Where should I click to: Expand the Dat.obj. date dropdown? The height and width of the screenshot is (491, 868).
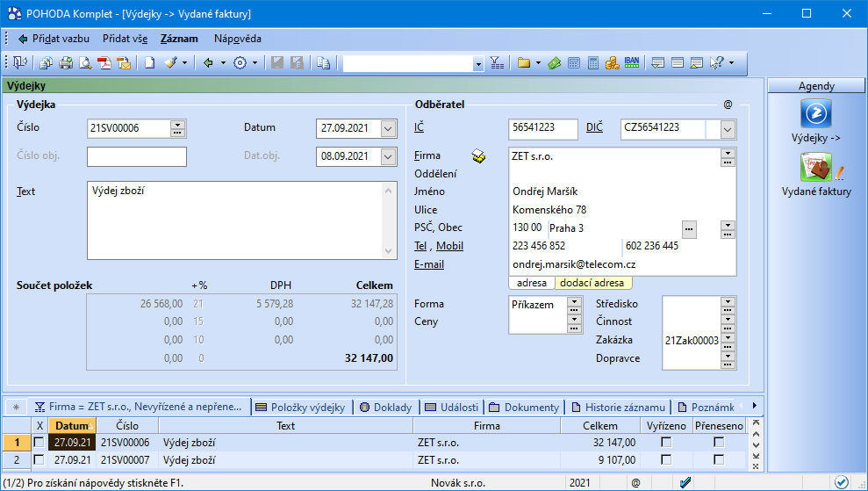click(388, 157)
